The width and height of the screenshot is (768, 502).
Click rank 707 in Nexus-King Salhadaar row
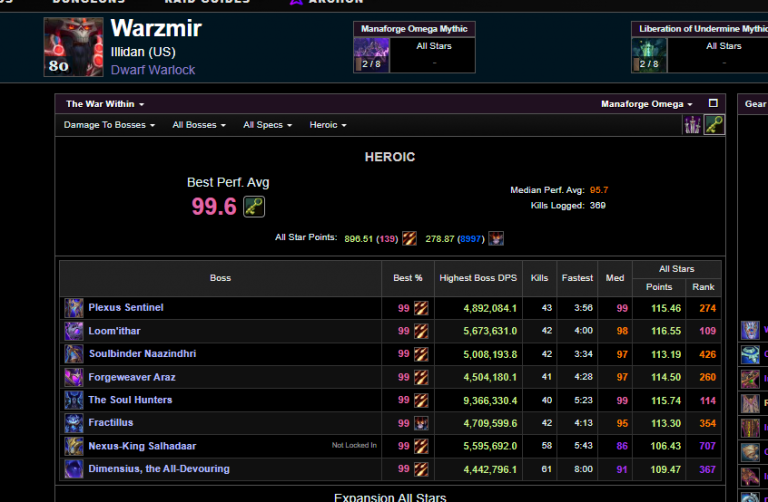708,446
